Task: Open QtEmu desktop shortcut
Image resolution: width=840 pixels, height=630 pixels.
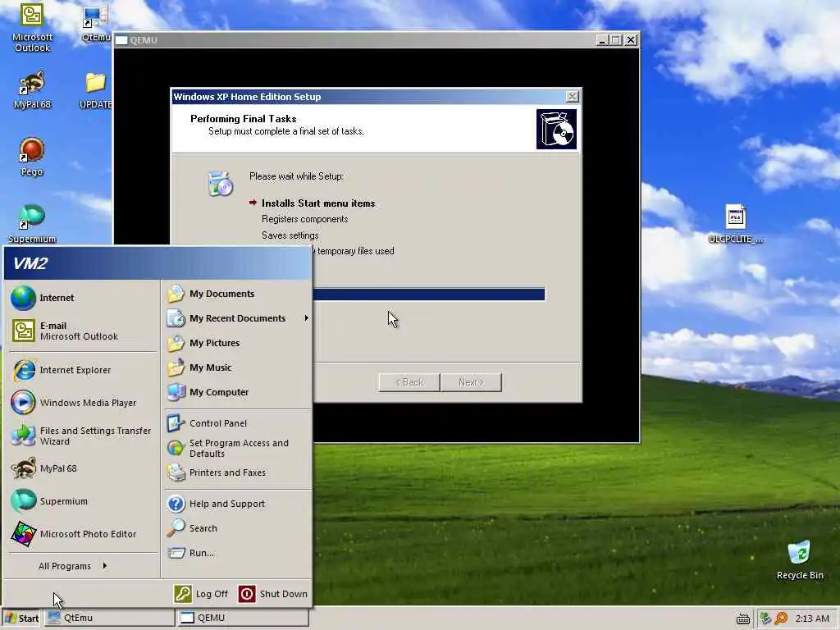Action: click(95, 24)
